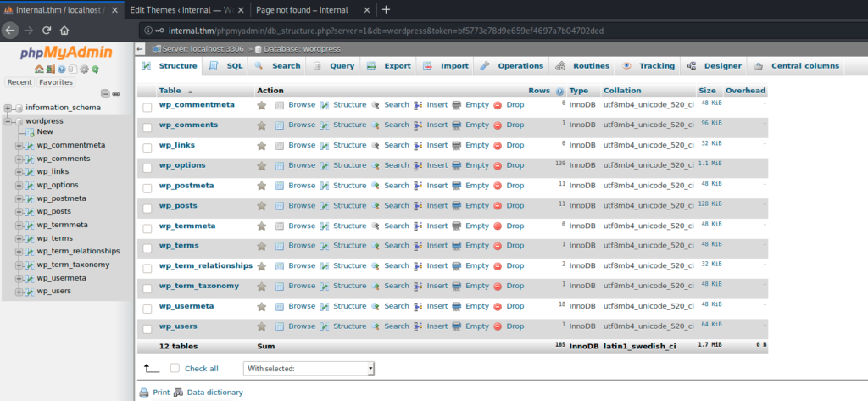Screen dimensions: 868x401
Task: Tick the wp_postmeta row checkbox
Action: [x=147, y=188]
